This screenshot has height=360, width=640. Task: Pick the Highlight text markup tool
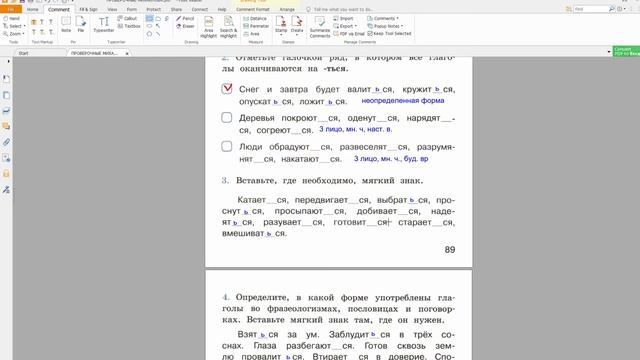(33, 22)
